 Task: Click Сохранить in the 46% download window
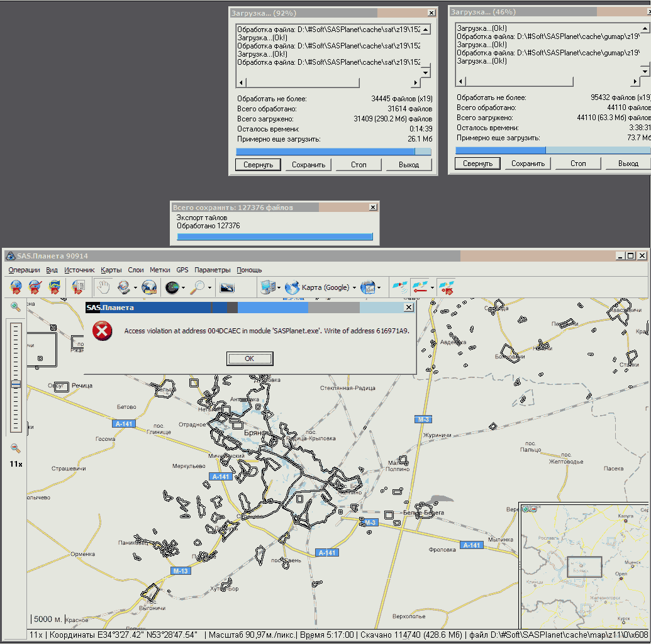[x=528, y=164]
